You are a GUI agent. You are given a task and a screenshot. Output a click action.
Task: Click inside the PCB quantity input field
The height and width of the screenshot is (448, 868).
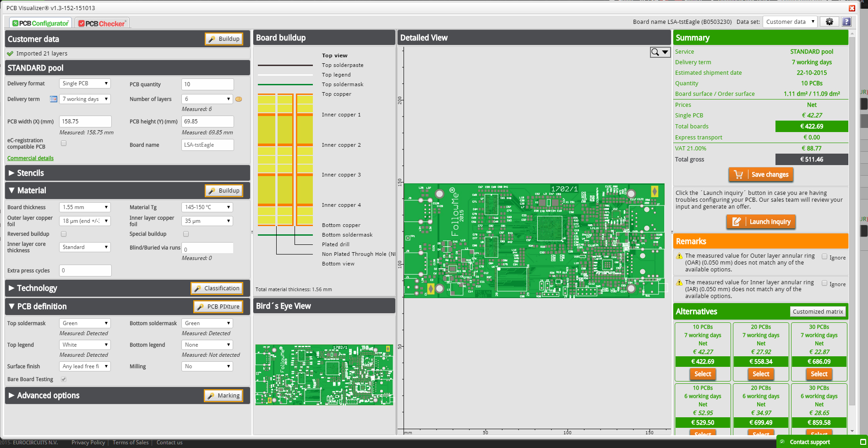(x=207, y=84)
